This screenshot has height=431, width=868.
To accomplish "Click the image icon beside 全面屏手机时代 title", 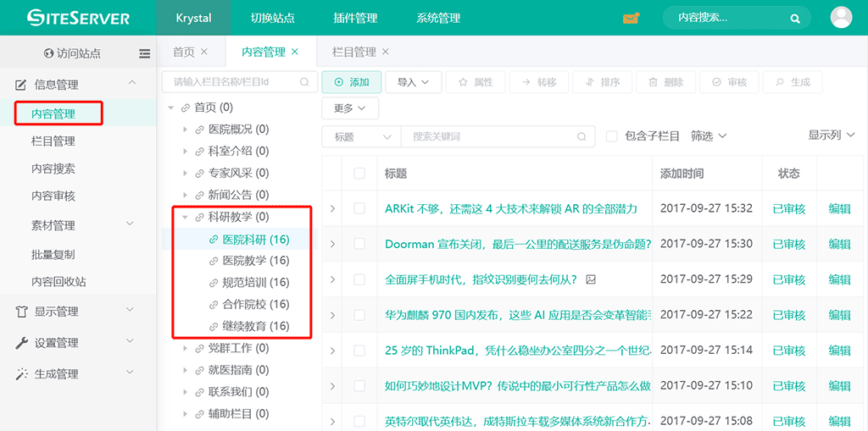I will coord(591,279).
